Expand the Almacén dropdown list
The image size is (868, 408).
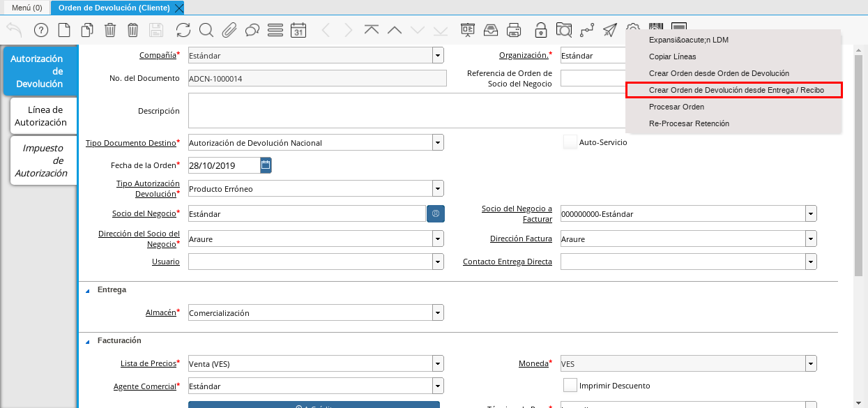tap(438, 313)
